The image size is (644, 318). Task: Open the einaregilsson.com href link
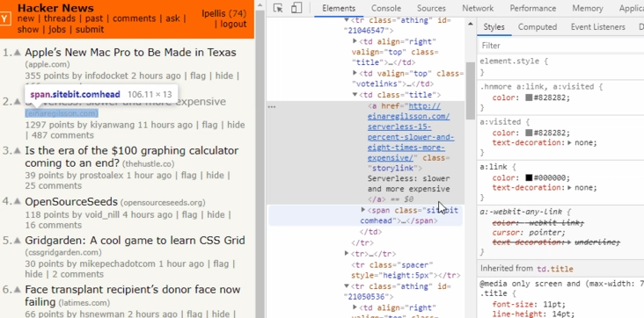coord(411,133)
